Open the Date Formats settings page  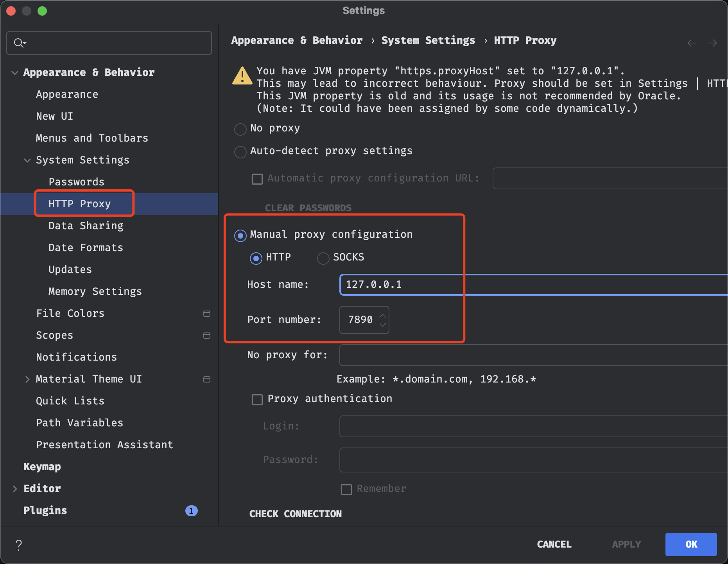pos(86,248)
